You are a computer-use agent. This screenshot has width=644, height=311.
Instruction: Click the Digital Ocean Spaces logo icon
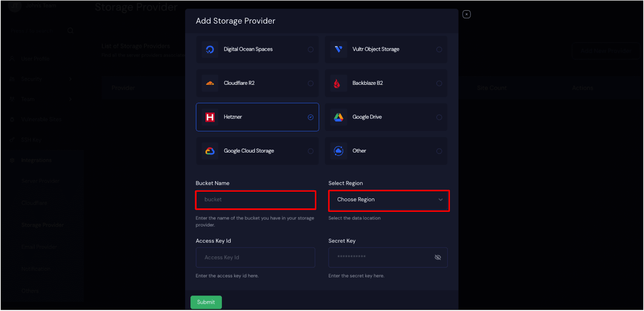coord(210,50)
